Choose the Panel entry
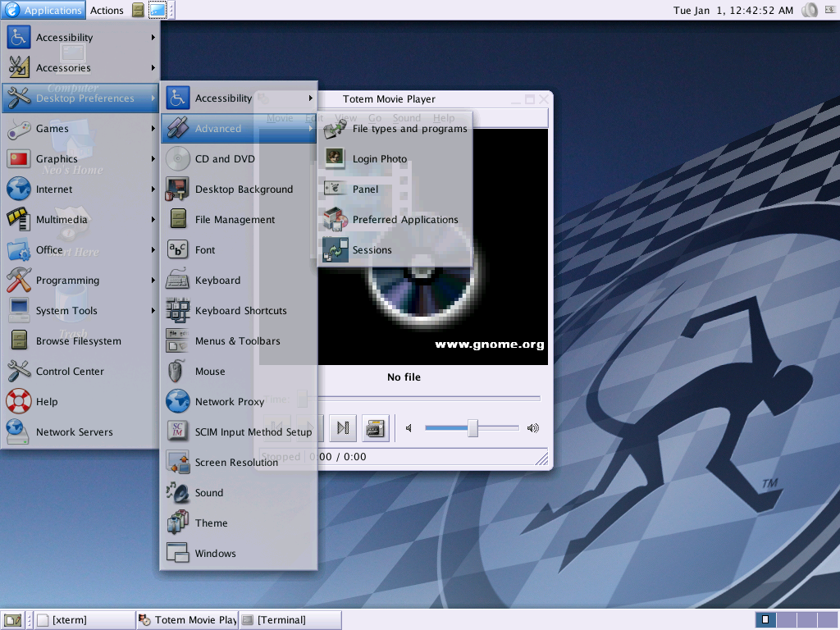The width and height of the screenshot is (840, 630). (396, 189)
